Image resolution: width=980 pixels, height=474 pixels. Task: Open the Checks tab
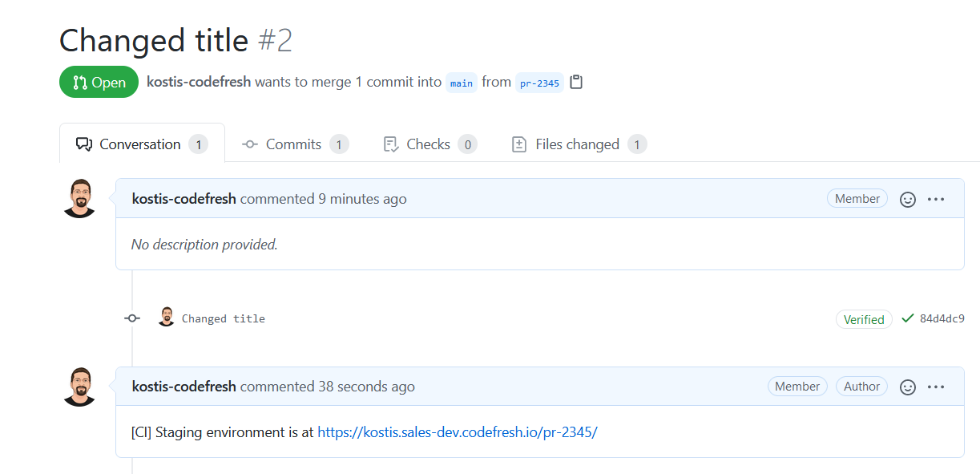(x=428, y=144)
